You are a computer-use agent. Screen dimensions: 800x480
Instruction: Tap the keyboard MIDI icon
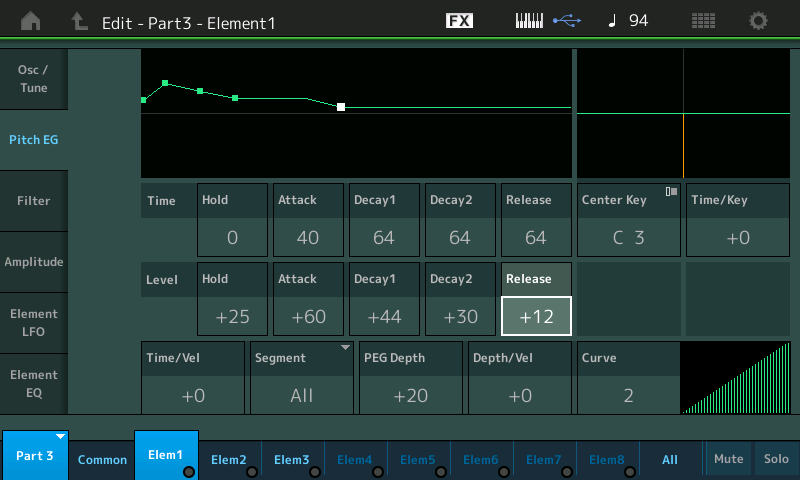coord(529,21)
